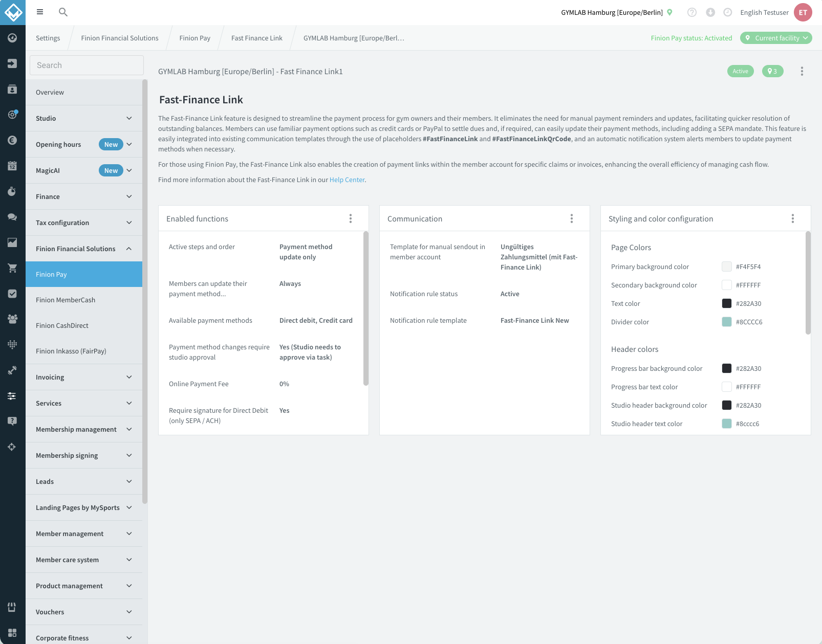This screenshot has height=644, width=822.
Task: Open the member card icon in sidebar
Action: pyautogui.click(x=12, y=89)
